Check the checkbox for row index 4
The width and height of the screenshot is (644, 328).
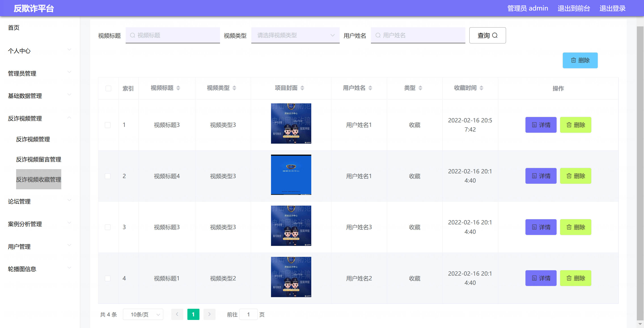tap(108, 278)
